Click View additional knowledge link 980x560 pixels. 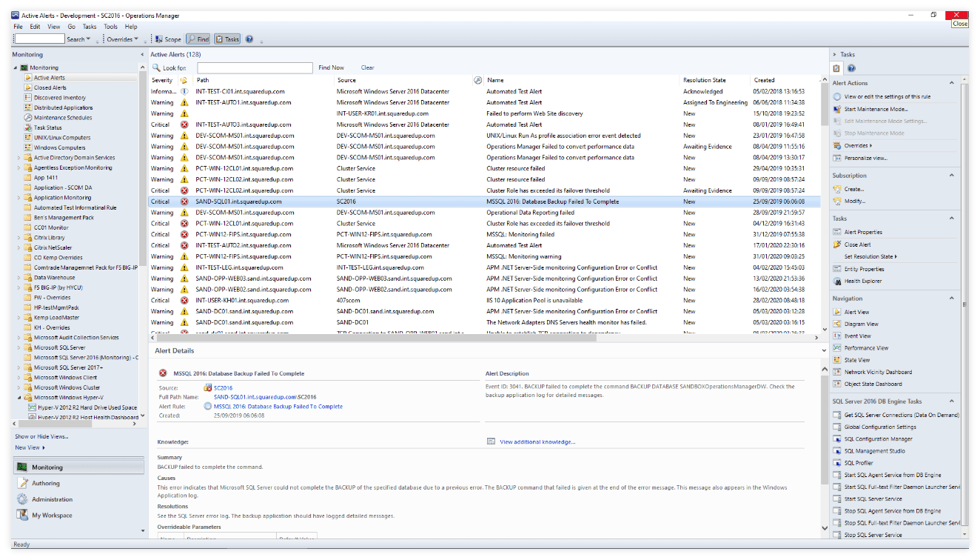point(537,442)
